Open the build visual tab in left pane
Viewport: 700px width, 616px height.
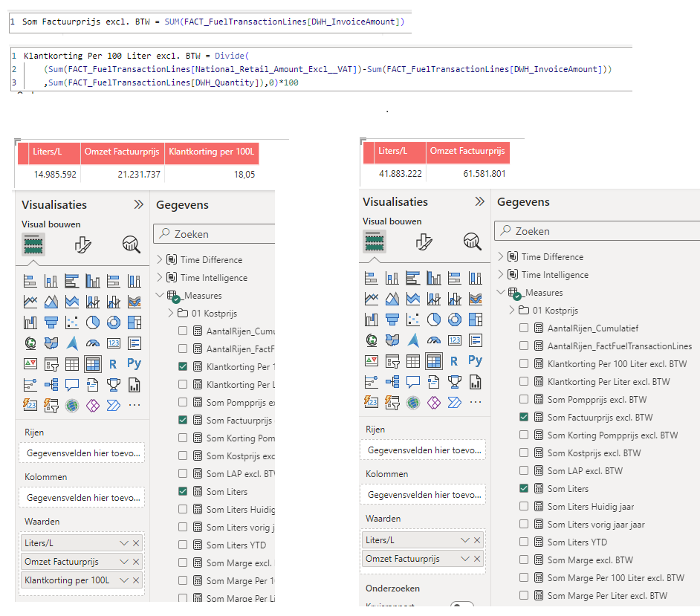coord(33,244)
